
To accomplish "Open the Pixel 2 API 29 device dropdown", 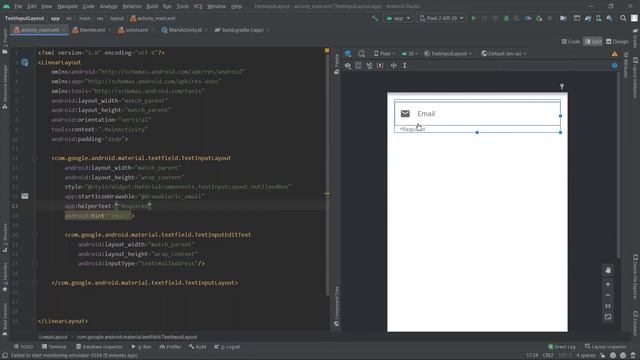I will 441,18.
